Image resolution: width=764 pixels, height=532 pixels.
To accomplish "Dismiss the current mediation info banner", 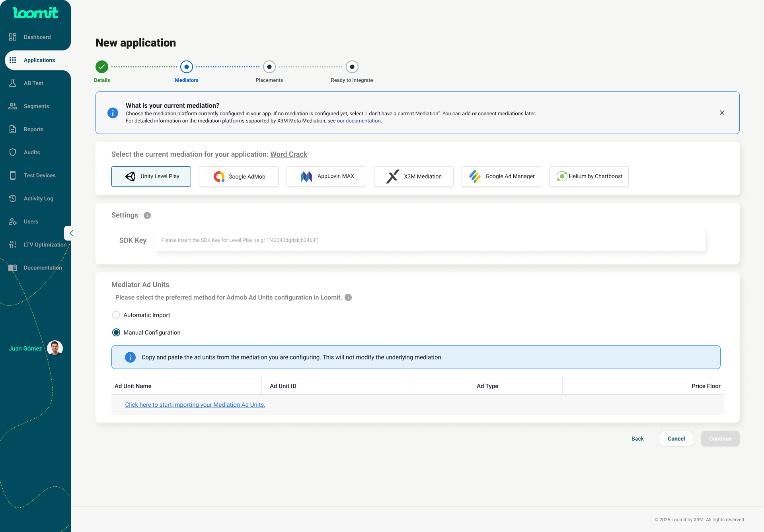I will [722, 113].
